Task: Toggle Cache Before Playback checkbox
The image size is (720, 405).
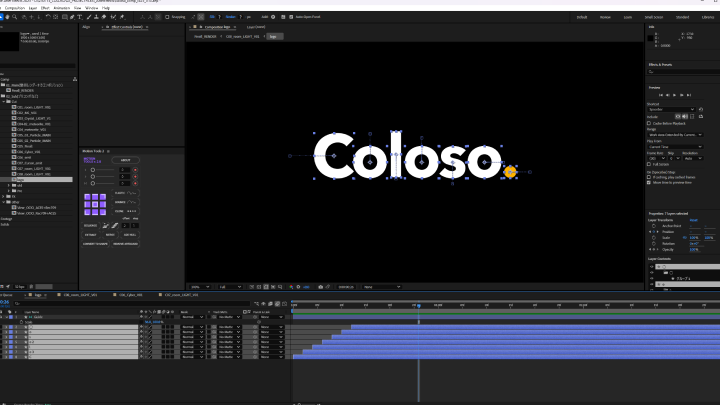Action: pos(651,123)
